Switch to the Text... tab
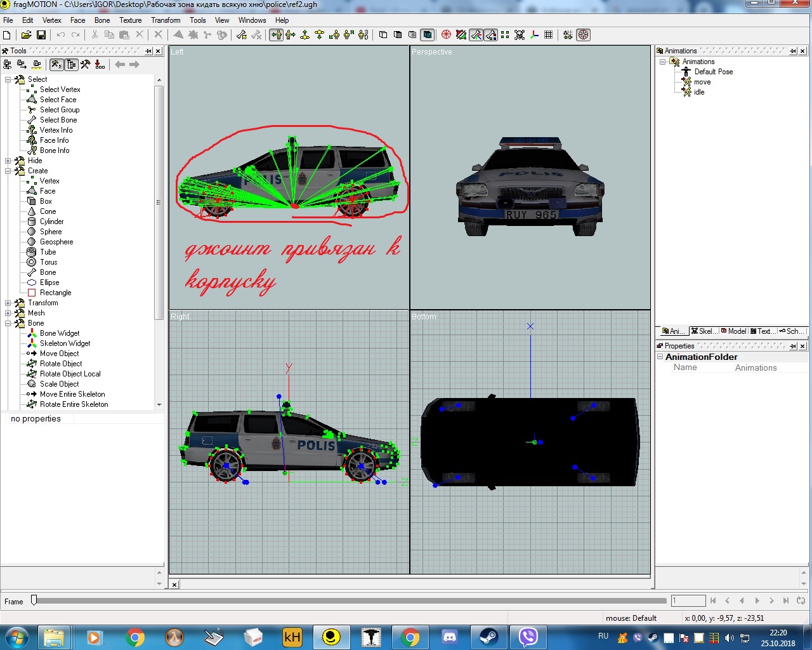812x650 pixels. pyautogui.click(x=763, y=331)
